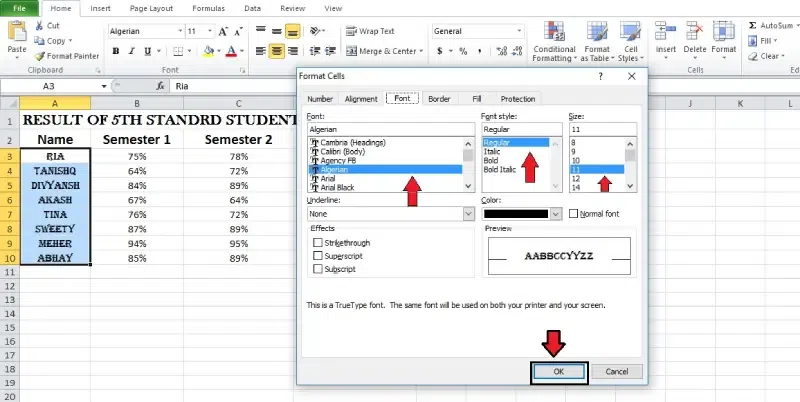Click Accounting Number Format dollar icon
800x402 pixels.
440,51
